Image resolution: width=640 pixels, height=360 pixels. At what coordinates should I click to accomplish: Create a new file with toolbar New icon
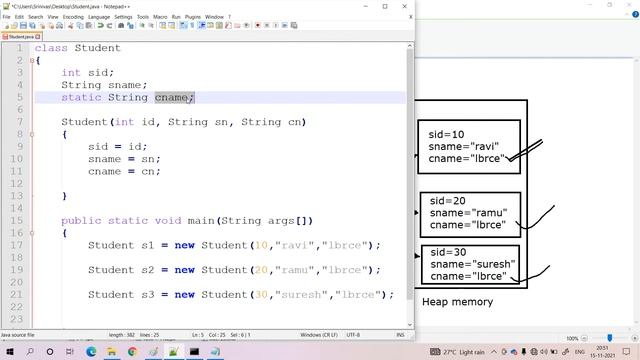(x=7, y=25)
